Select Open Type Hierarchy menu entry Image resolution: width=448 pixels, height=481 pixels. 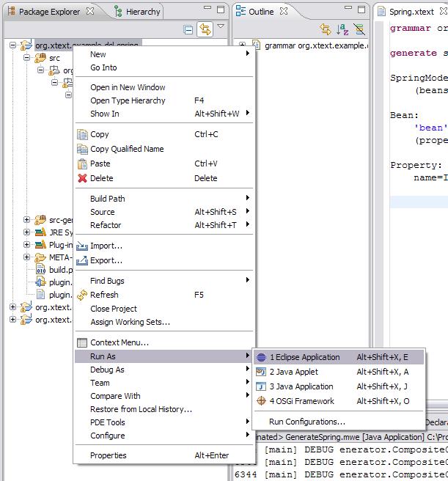click(164, 100)
